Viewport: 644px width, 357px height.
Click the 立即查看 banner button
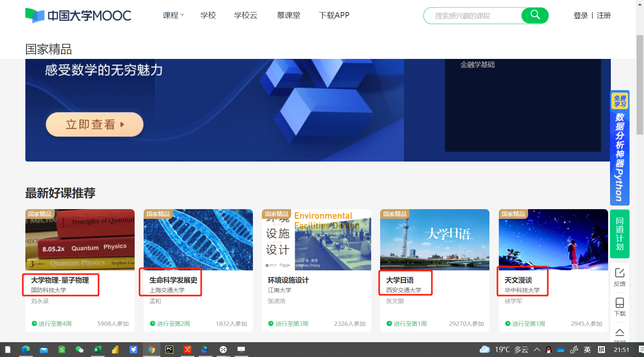94,124
